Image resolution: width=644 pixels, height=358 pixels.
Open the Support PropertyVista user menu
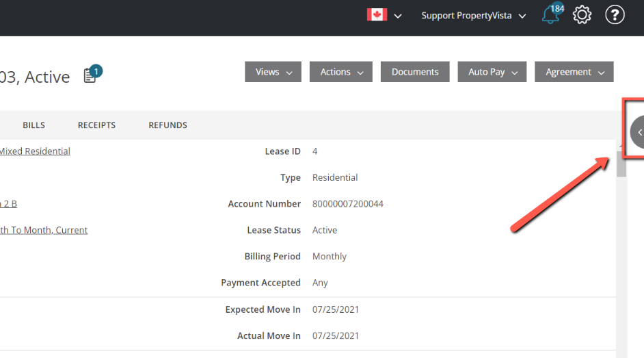pyautogui.click(x=473, y=16)
